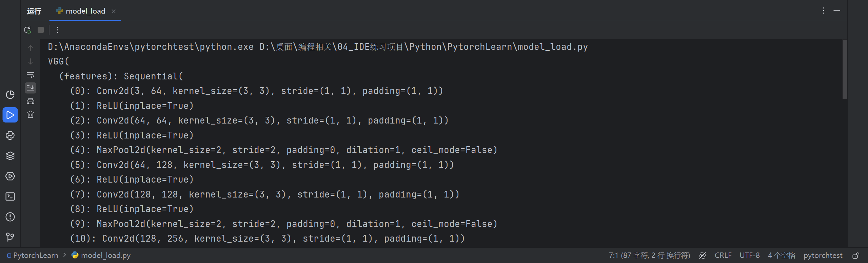Change the 4 spaces indent setting
Screen dimensions: 868x263
coord(782,255)
